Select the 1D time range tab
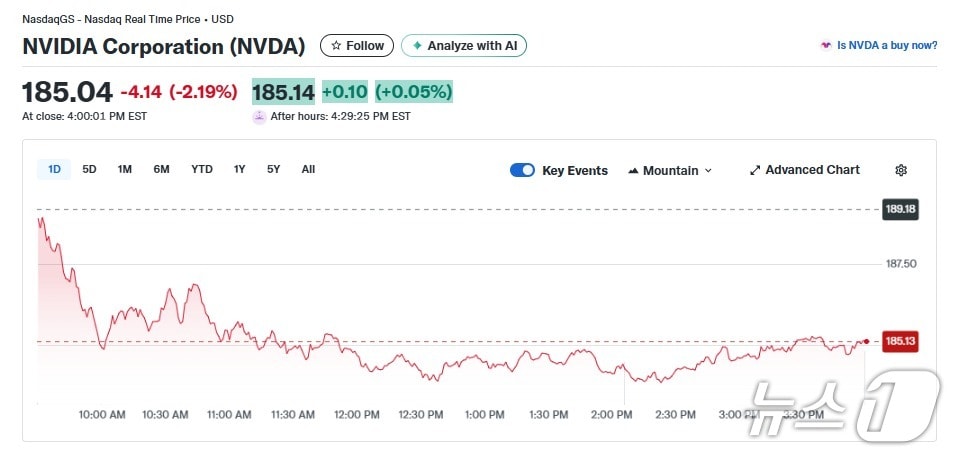Viewport: 955px width, 457px height. [54, 169]
